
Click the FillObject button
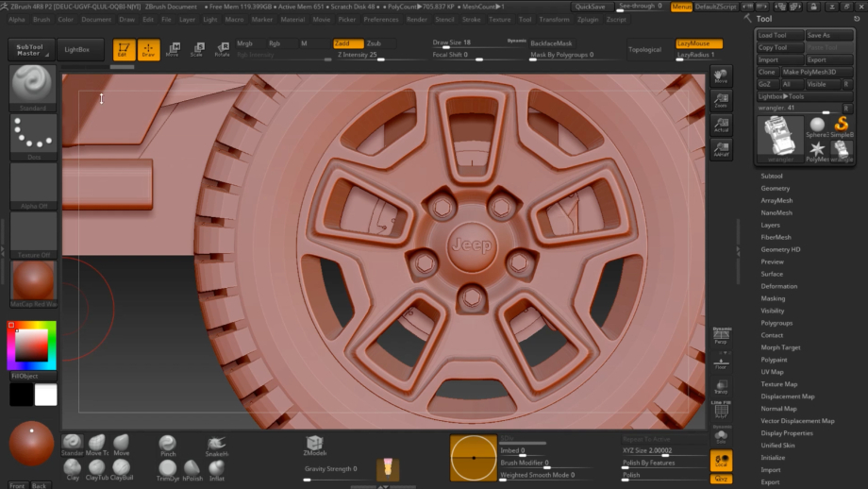pyautogui.click(x=33, y=376)
